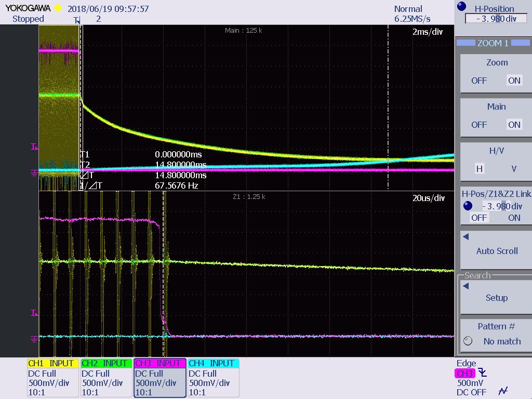Click the ZOOM 1 menu header
The width and height of the screenshot is (532, 399).
(493, 43)
